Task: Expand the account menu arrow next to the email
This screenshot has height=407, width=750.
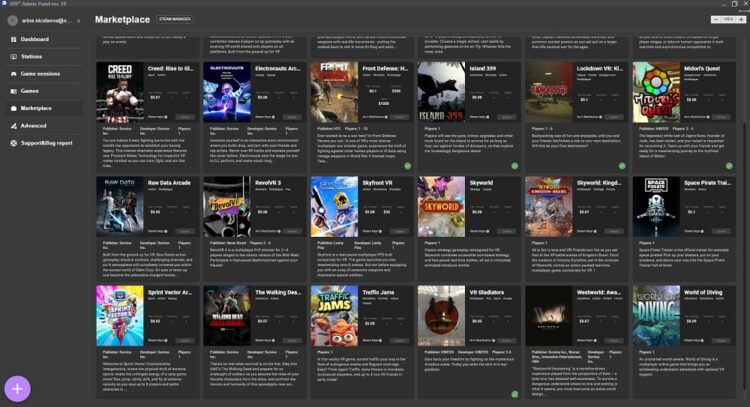Action: coord(79,21)
